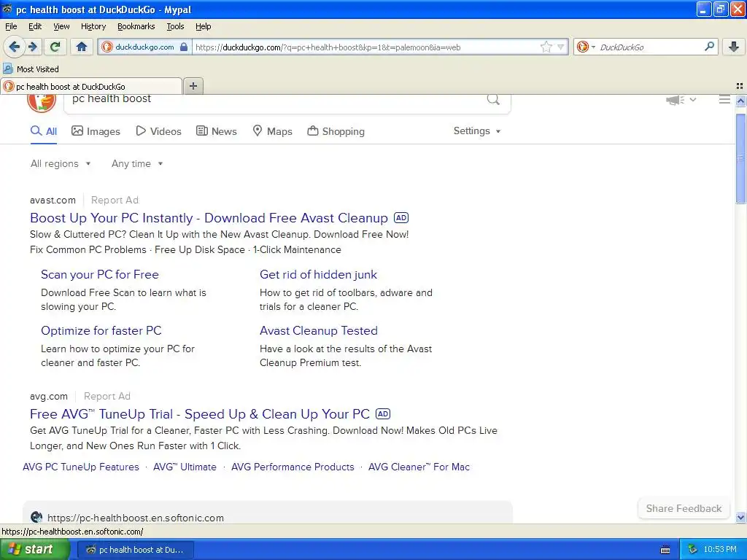The height and width of the screenshot is (560, 747).
Task: Open 'AVG Ultimate' sitelink
Action: click(185, 467)
